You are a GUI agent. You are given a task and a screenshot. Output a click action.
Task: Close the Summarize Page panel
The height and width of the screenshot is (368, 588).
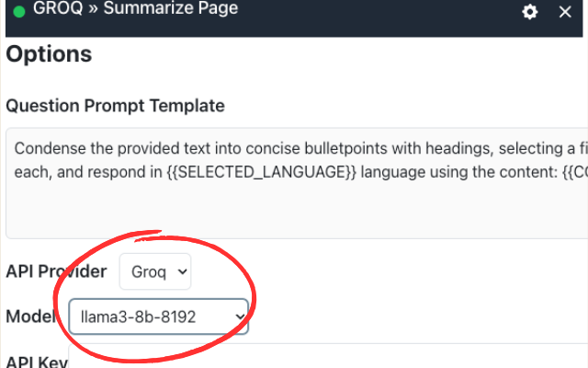click(x=565, y=12)
